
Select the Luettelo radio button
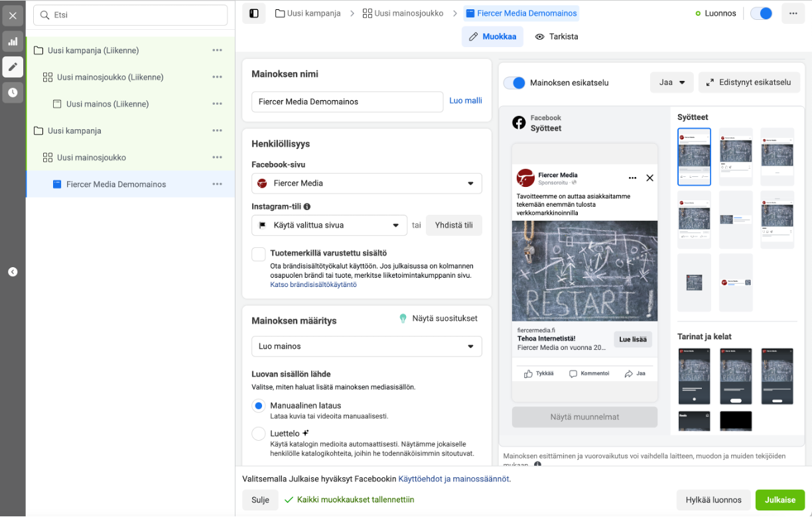point(259,433)
